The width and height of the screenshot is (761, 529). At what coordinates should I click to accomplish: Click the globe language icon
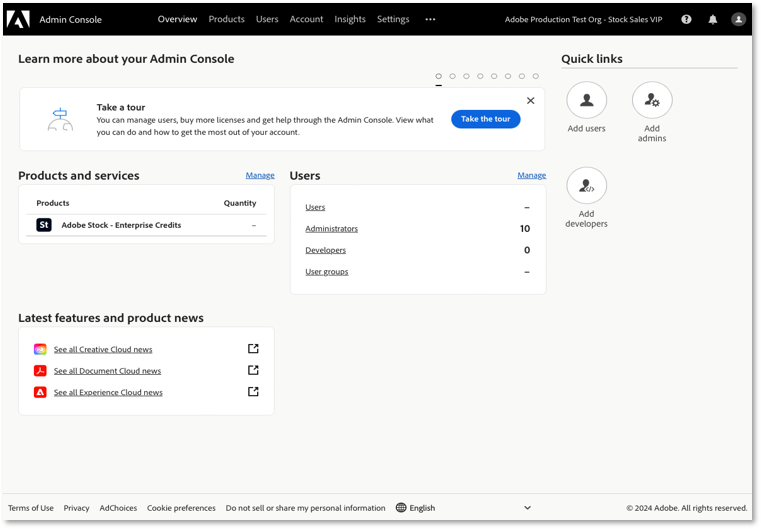tap(401, 508)
